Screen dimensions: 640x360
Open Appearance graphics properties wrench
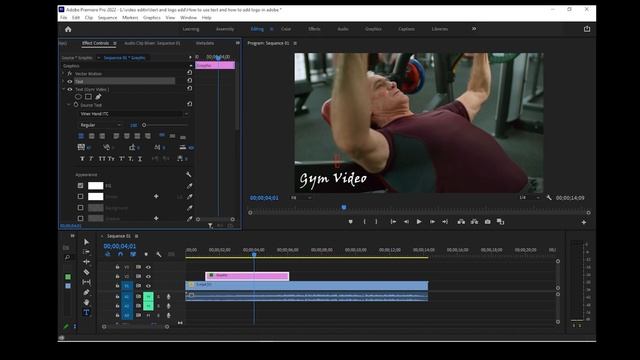[189, 174]
